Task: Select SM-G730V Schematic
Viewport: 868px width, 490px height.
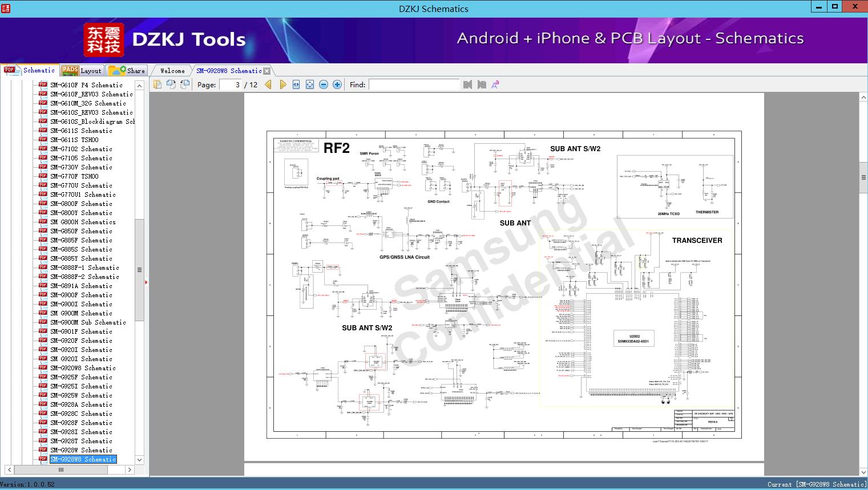Action: pyautogui.click(x=81, y=167)
